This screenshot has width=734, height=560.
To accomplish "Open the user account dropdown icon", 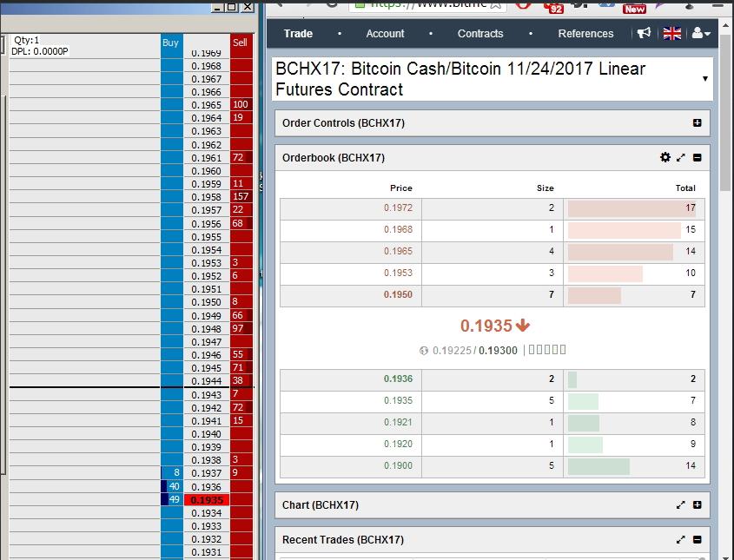I will (701, 33).
